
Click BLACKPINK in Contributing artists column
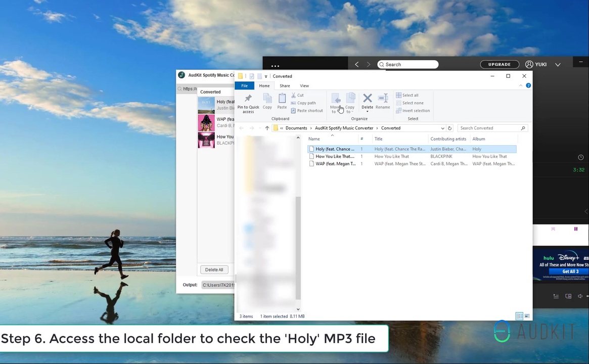coord(441,157)
